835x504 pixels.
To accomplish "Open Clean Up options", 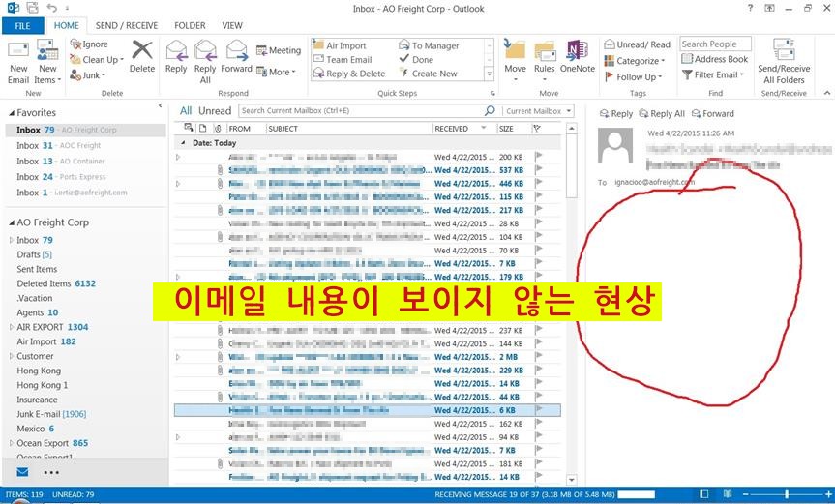I will tap(97, 60).
